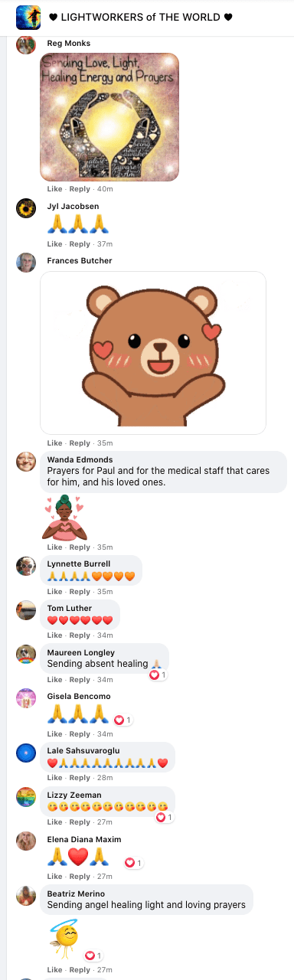
Task: Open Frances Butcher's profile picture
Action: click(26, 263)
